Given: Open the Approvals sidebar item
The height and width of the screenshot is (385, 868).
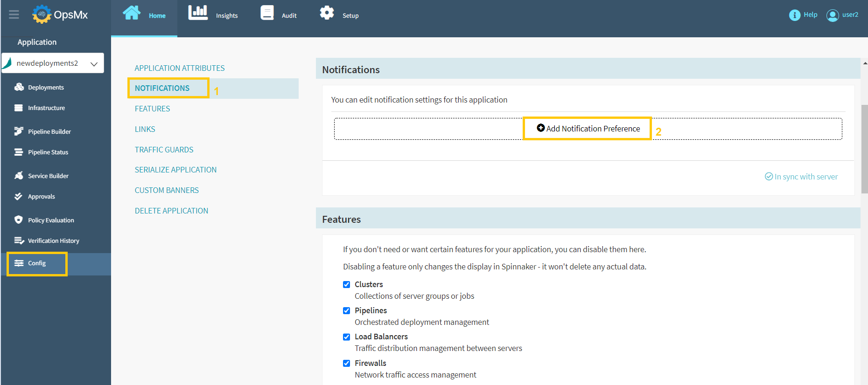Looking at the screenshot, I should coord(41,197).
